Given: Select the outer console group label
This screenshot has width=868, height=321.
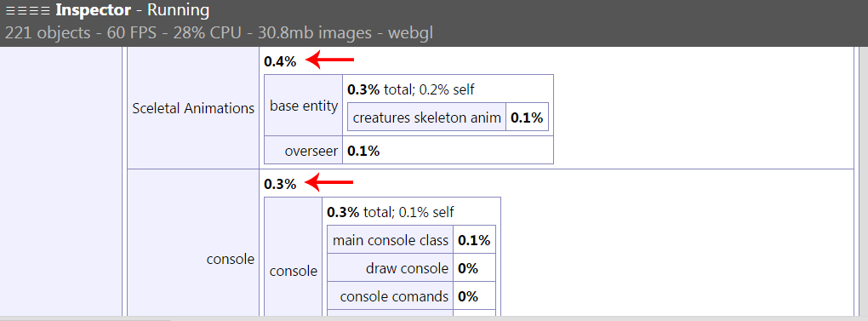Looking at the screenshot, I should [x=231, y=259].
